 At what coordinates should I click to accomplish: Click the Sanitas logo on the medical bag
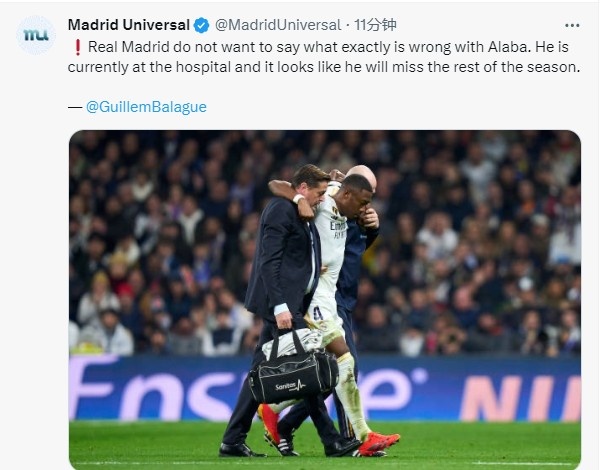[290, 385]
